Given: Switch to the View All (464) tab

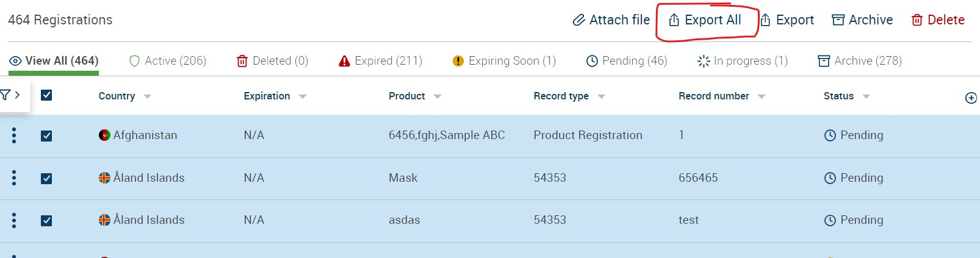Looking at the screenshot, I should (54, 61).
